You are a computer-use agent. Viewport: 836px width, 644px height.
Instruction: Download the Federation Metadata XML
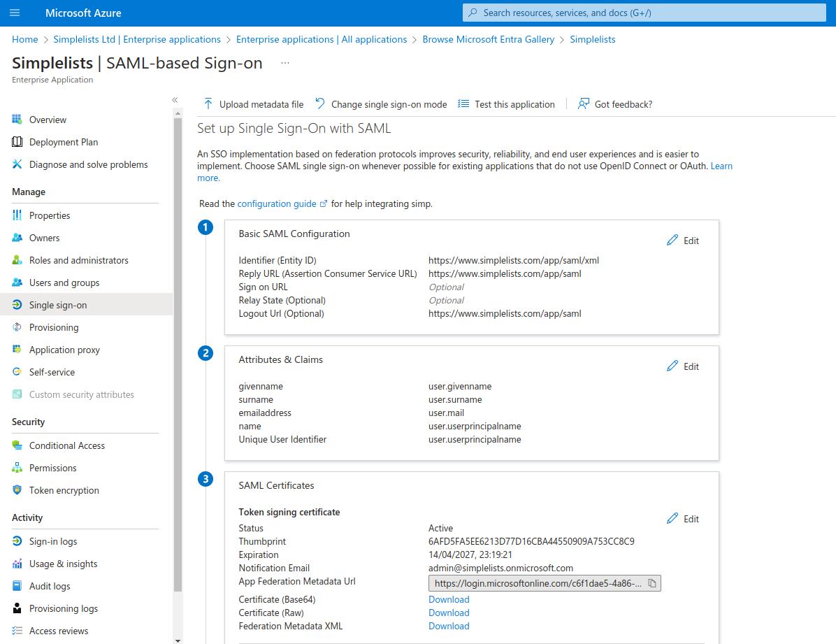tap(449, 626)
